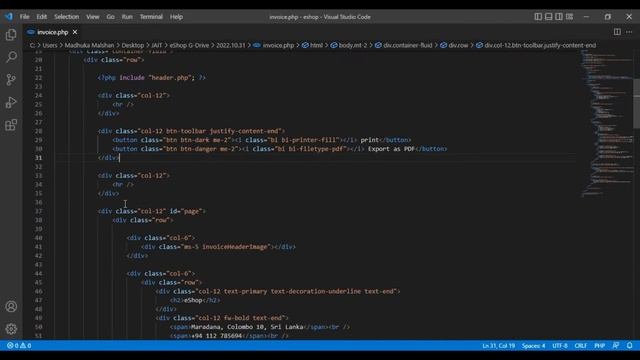This screenshot has height=360, width=640.
Task: Toggle Secondary Side Bar layout icon
Action: coord(559,17)
